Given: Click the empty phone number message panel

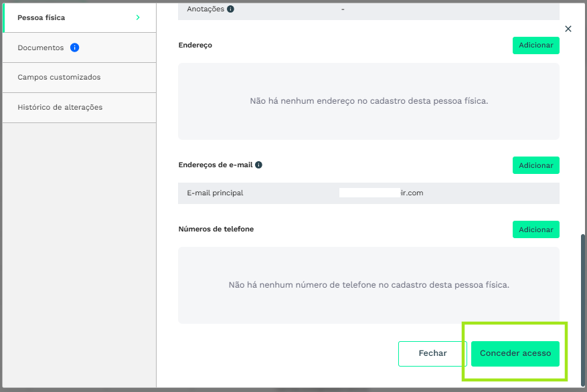Looking at the screenshot, I should (368, 285).
